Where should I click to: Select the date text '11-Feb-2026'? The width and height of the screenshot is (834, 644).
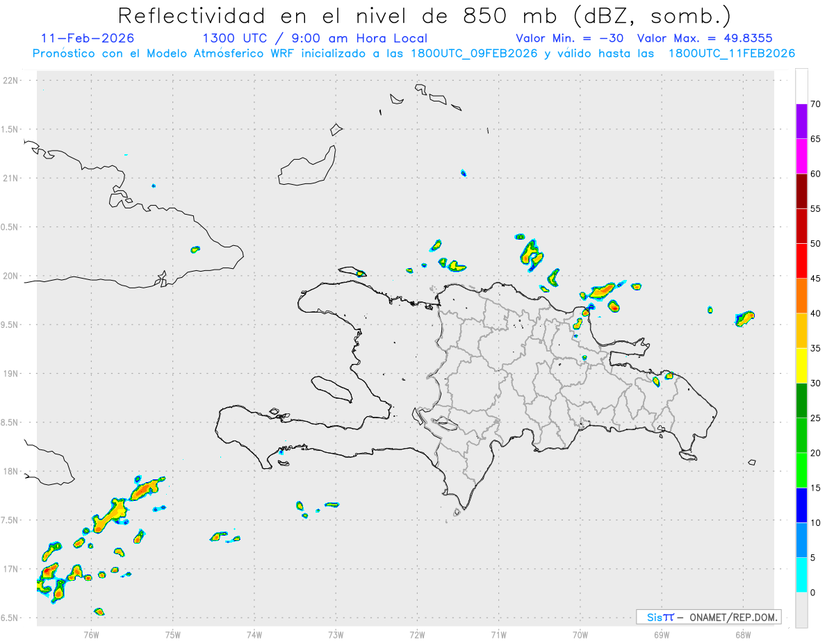[87, 38]
